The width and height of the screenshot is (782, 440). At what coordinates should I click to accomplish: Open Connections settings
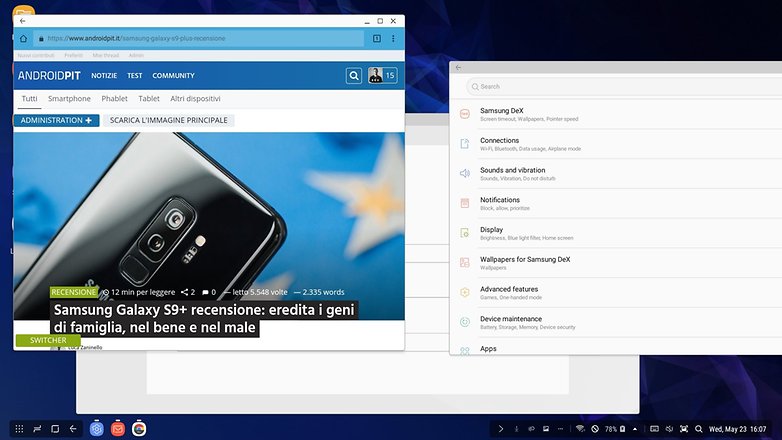(616, 144)
